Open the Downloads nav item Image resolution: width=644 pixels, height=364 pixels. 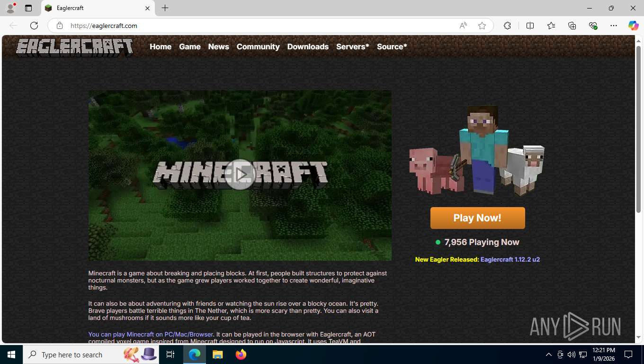pos(308,46)
